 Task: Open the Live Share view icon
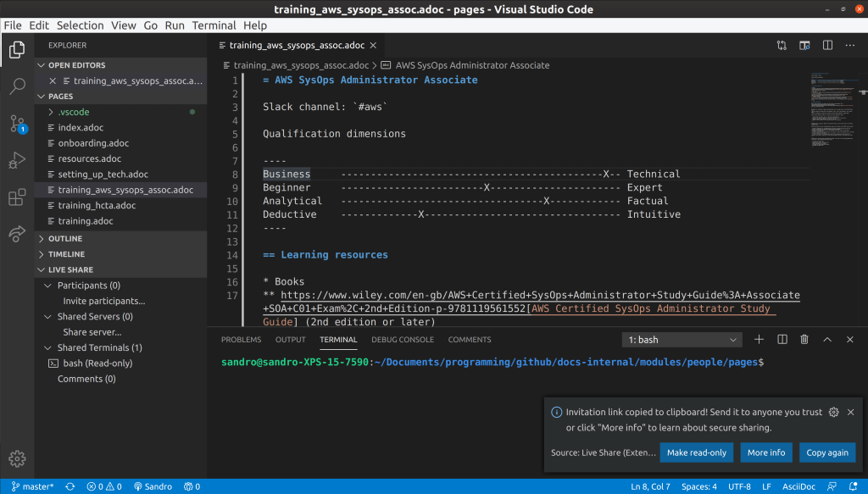[x=17, y=234]
